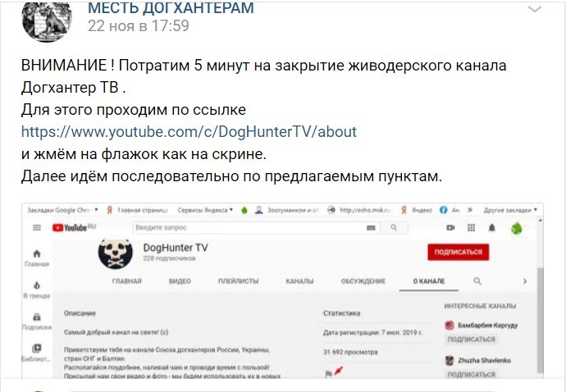Click the create video camera icon
The height and width of the screenshot is (392, 566).
450,227
